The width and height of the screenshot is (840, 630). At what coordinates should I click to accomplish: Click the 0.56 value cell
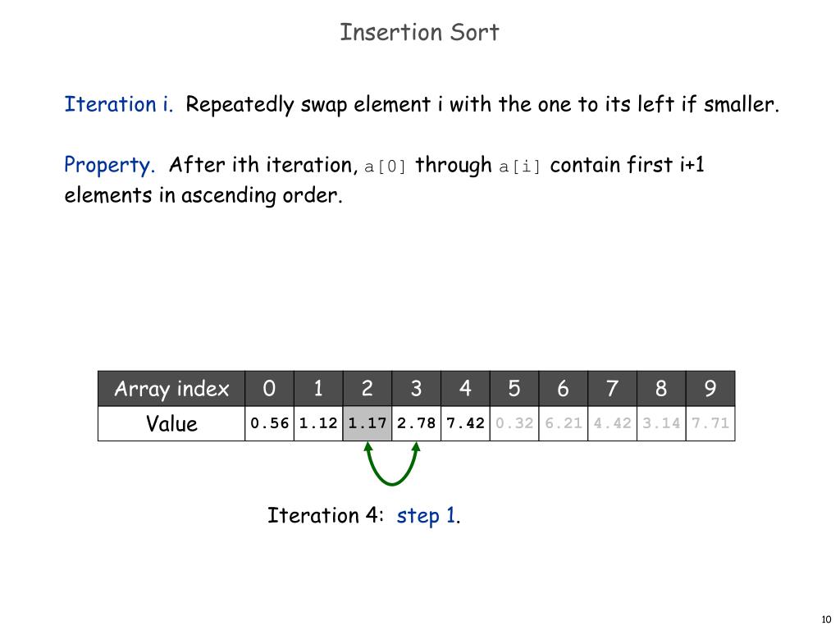269,423
